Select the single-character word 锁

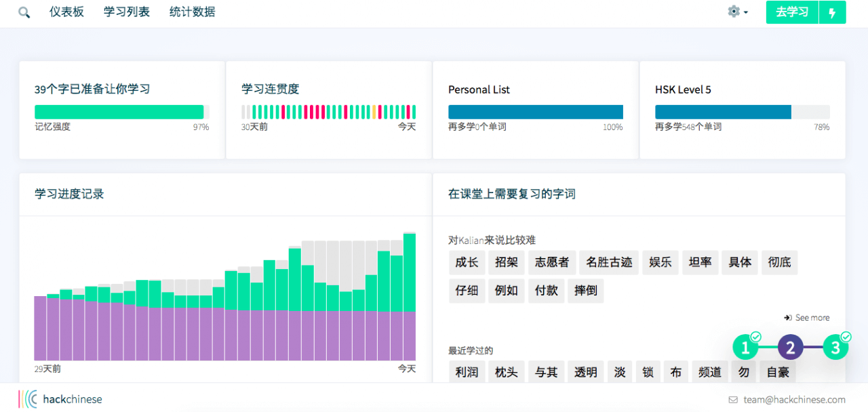coord(648,372)
